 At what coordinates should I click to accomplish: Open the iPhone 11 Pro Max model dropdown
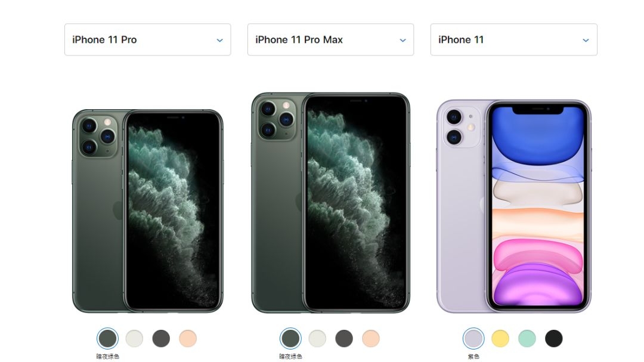[x=330, y=39]
